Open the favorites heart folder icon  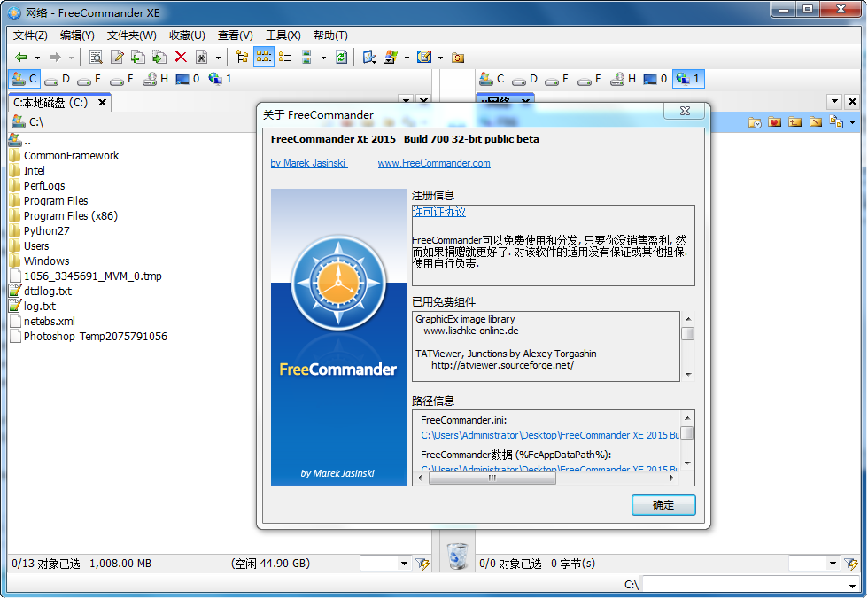click(x=775, y=122)
